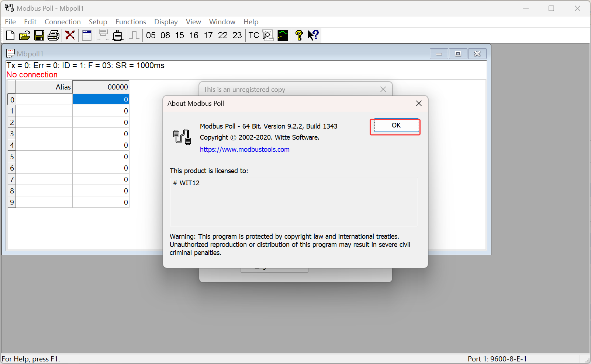Maximize the Mbpoll1 child window
The image size is (591, 364).
(x=458, y=54)
